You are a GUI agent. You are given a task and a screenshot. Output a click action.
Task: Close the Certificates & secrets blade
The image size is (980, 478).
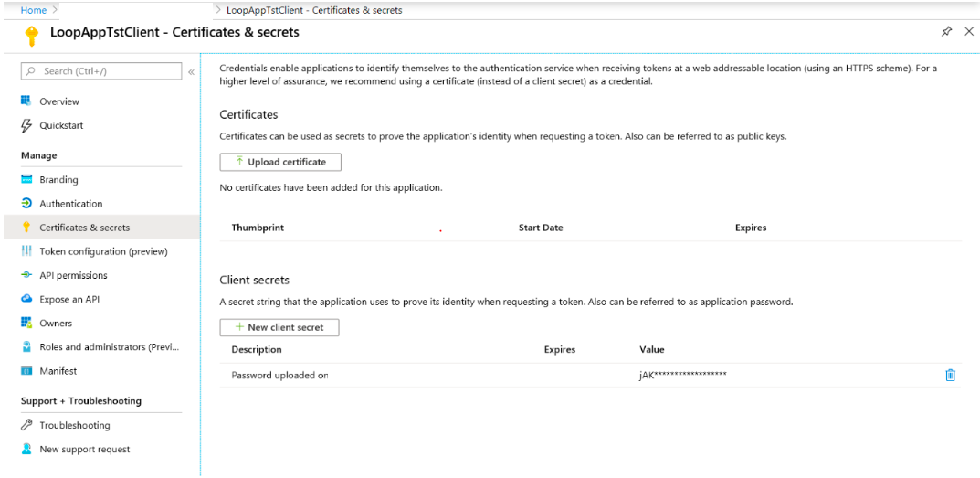coord(969,31)
